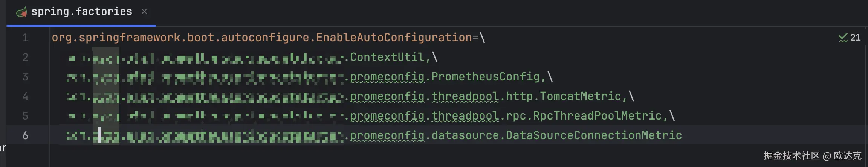Click the Spring leaf file icon
868x167 pixels.
click(x=21, y=12)
